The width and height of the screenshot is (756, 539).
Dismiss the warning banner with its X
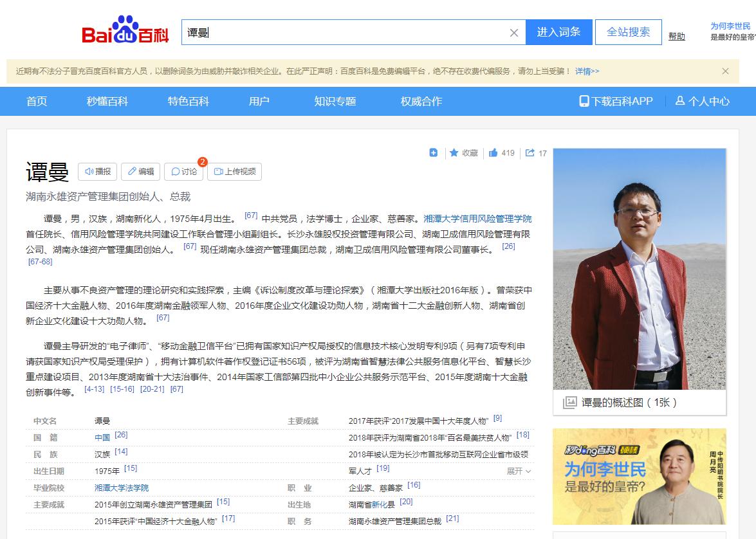(726, 70)
